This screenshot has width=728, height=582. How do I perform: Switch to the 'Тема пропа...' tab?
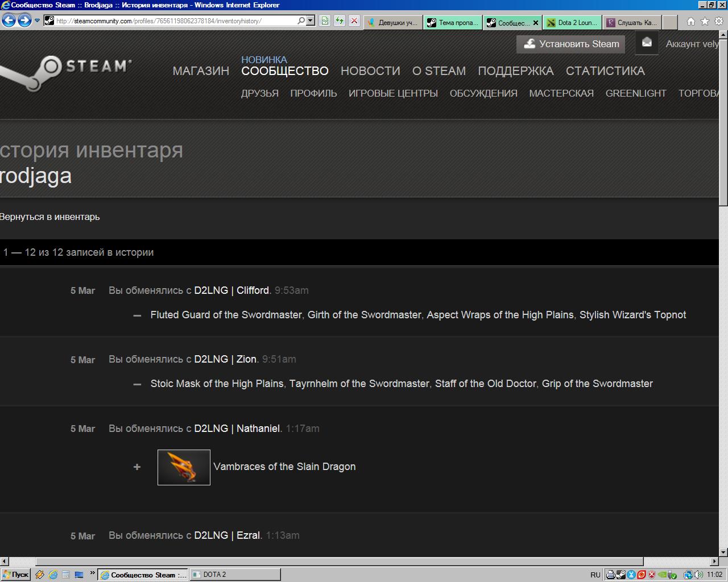(453, 22)
